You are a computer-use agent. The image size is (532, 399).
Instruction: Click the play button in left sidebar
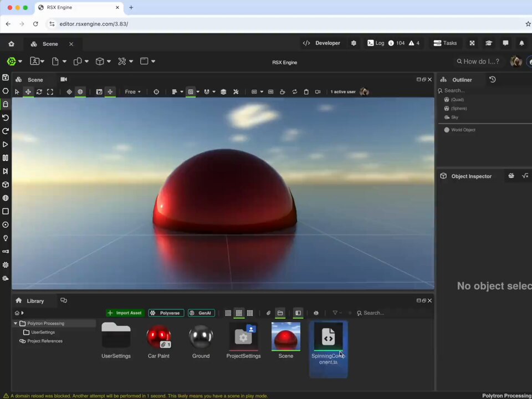pyautogui.click(x=6, y=145)
